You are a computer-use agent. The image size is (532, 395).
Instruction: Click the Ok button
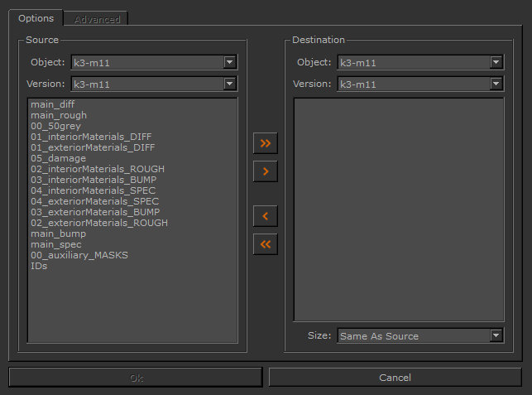point(137,378)
